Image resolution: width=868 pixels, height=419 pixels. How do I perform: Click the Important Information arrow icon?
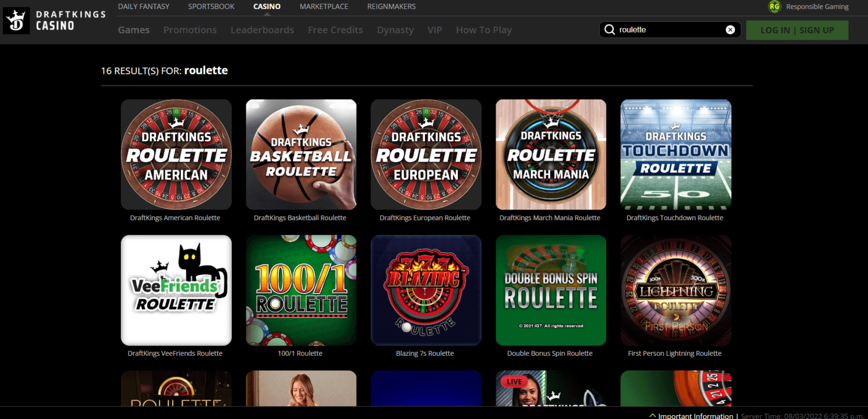point(653,416)
